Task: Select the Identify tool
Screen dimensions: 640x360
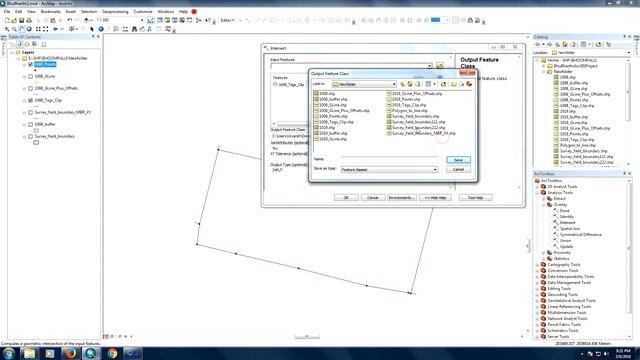Action: [101, 29]
